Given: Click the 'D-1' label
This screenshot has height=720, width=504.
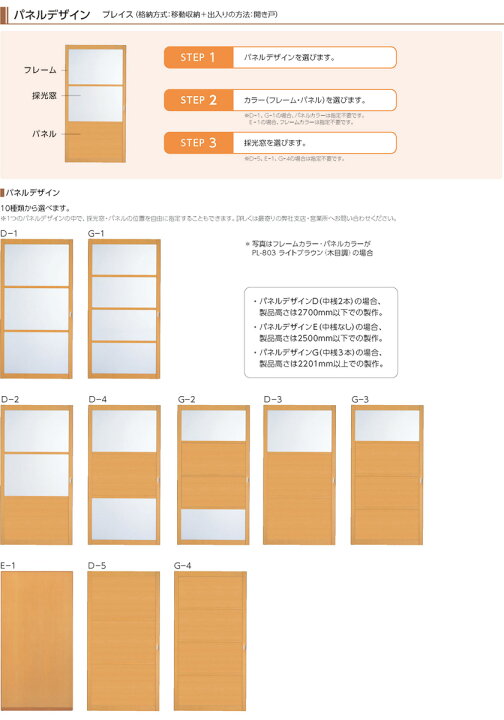Looking at the screenshot, I should tap(9, 233).
